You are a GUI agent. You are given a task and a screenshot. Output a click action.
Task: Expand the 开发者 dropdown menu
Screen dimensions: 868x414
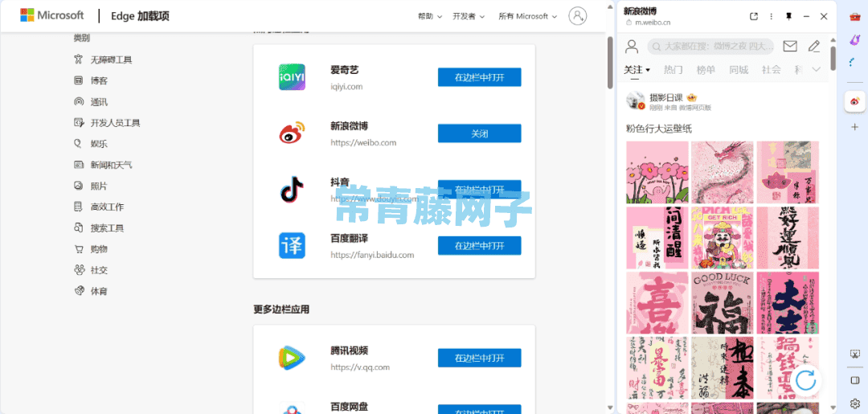click(469, 16)
